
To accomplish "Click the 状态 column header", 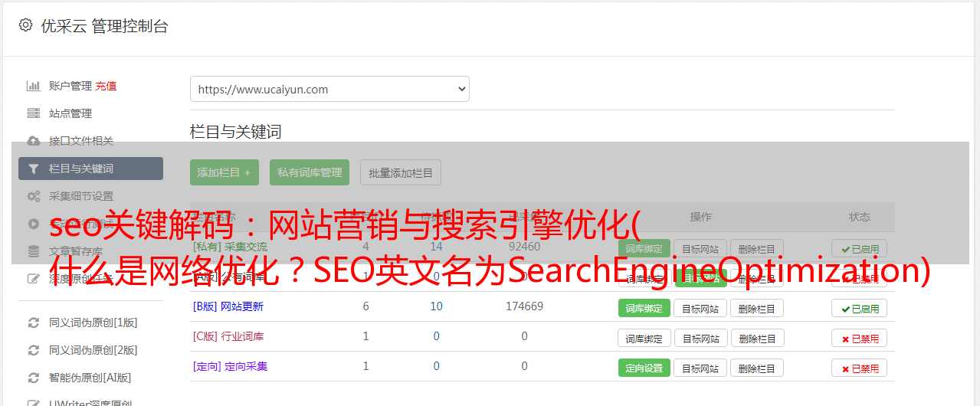I will click(x=860, y=217).
